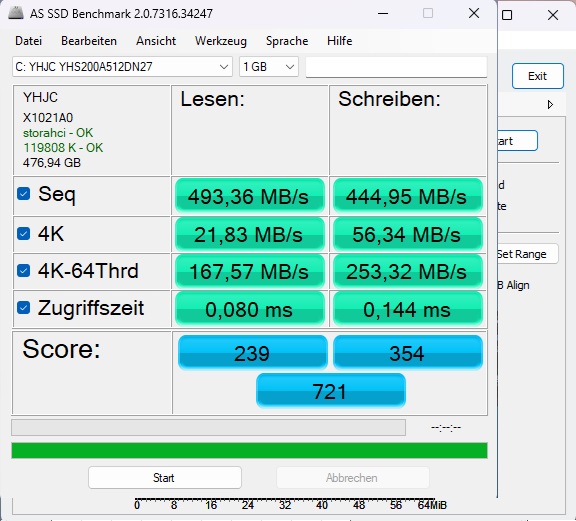Screen dimensions: 576x521
Task: Close the AS SSD Benchmark window
Action: coord(474,14)
